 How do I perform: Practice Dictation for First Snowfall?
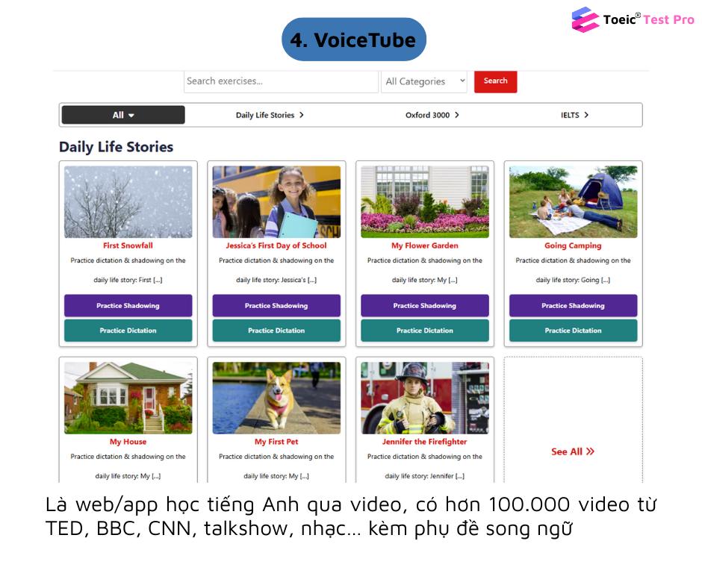(x=128, y=331)
